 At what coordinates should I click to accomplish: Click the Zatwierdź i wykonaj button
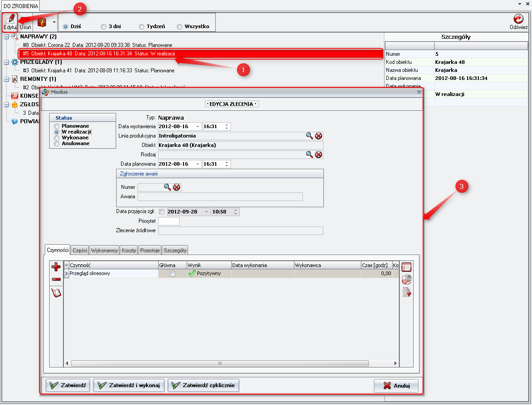tap(129, 385)
